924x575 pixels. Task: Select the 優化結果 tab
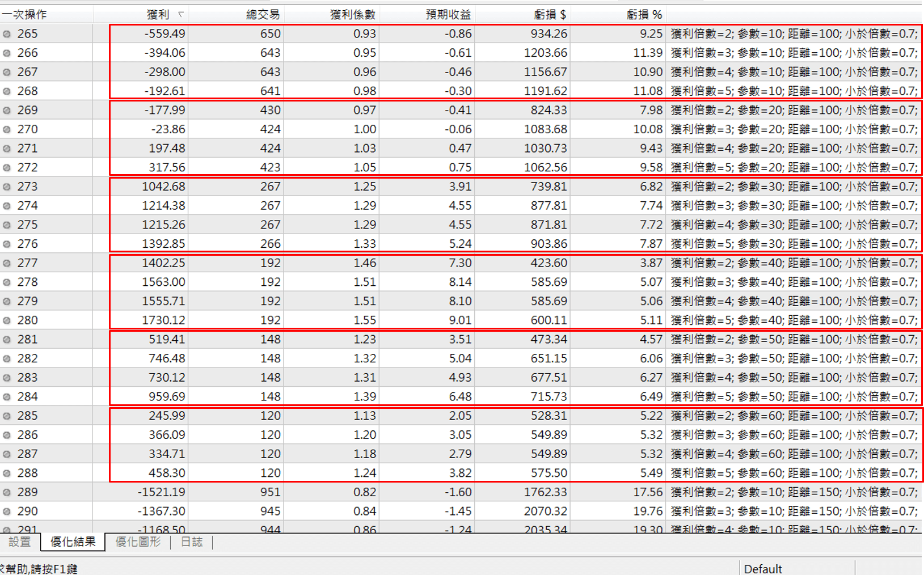73,542
